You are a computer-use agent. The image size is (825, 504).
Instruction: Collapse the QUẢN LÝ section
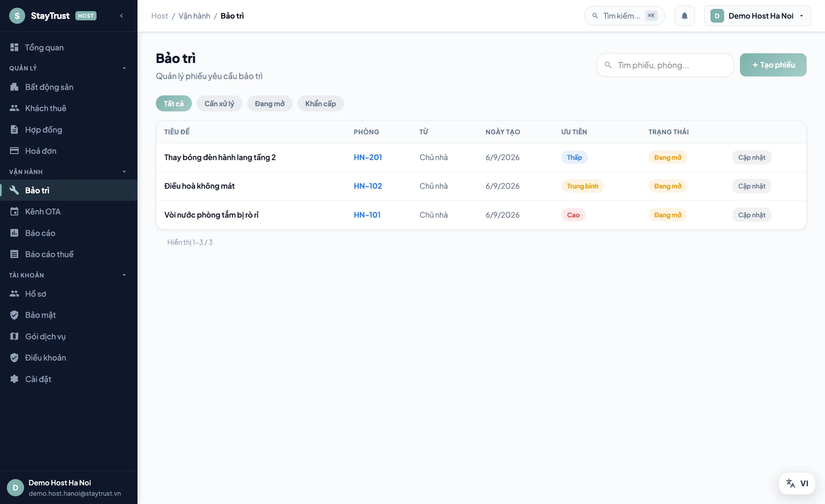[x=124, y=68]
